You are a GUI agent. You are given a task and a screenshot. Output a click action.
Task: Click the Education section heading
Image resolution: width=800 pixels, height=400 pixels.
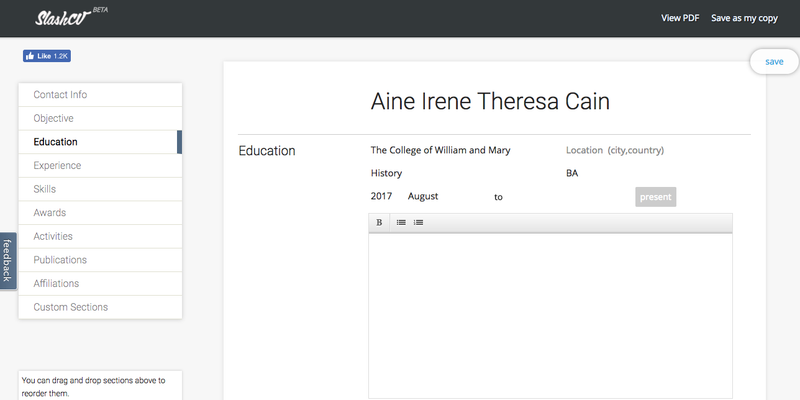coord(267,151)
